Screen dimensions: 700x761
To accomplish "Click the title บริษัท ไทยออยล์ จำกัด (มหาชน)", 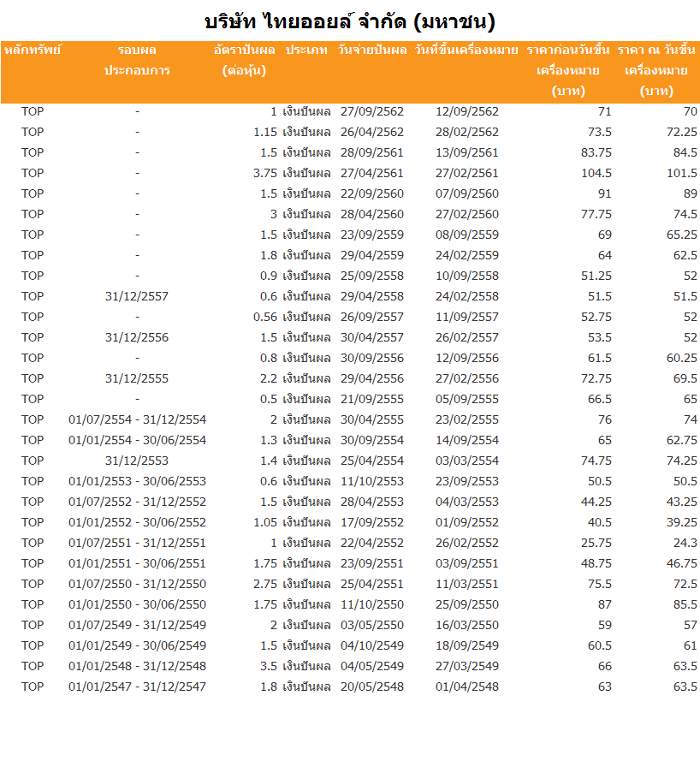I will (350, 21).
